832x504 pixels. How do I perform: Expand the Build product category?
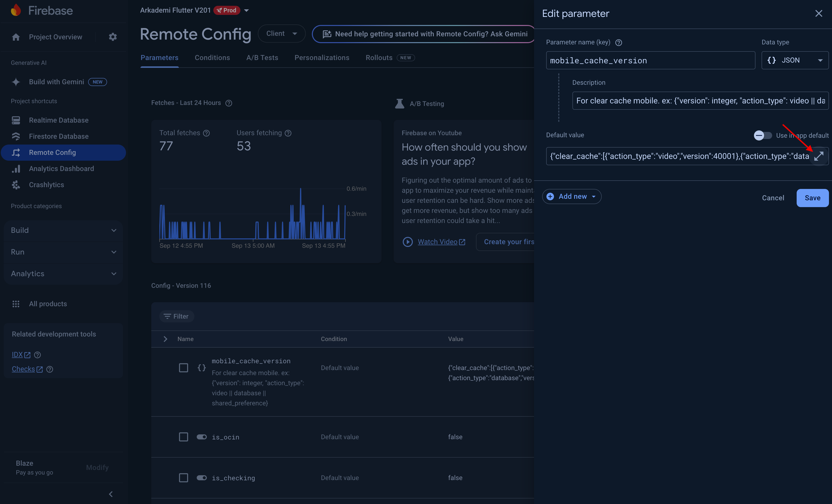[x=63, y=230]
